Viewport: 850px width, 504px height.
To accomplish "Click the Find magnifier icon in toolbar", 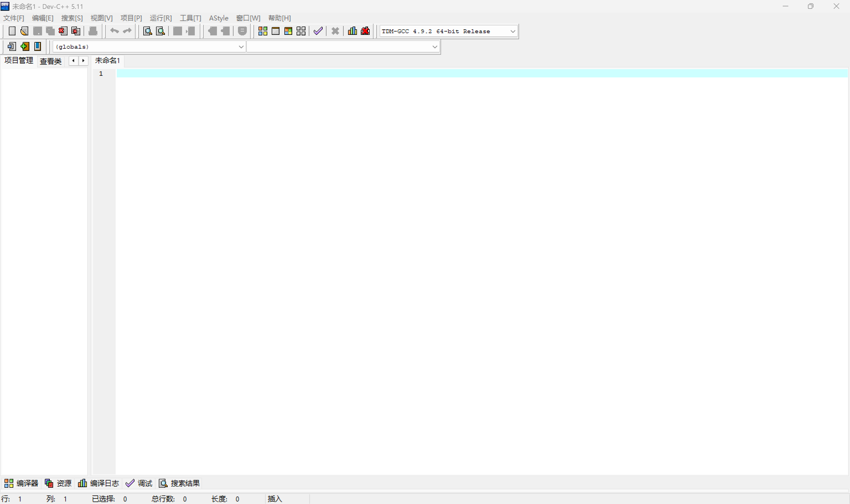I will tap(147, 31).
